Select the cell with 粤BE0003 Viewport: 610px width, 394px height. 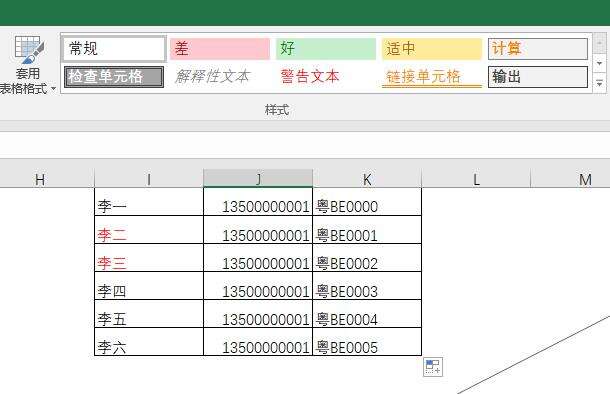tap(367, 285)
